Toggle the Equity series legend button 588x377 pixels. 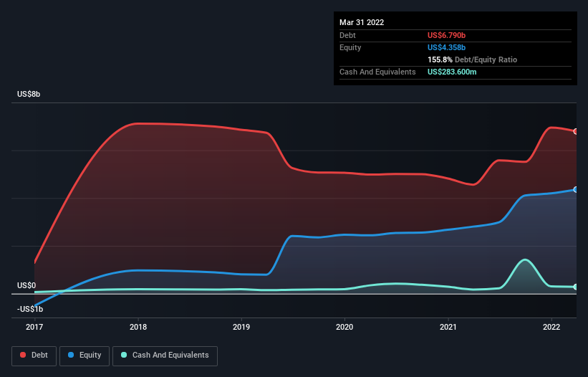tap(85, 355)
